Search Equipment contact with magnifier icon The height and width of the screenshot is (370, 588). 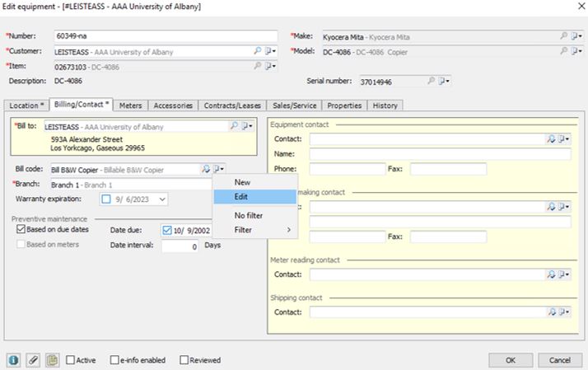point(551,138)
